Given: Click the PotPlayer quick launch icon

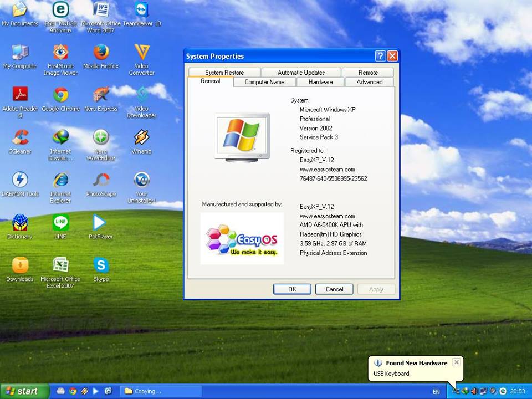Looking at the screenshot, I should 96,391.
